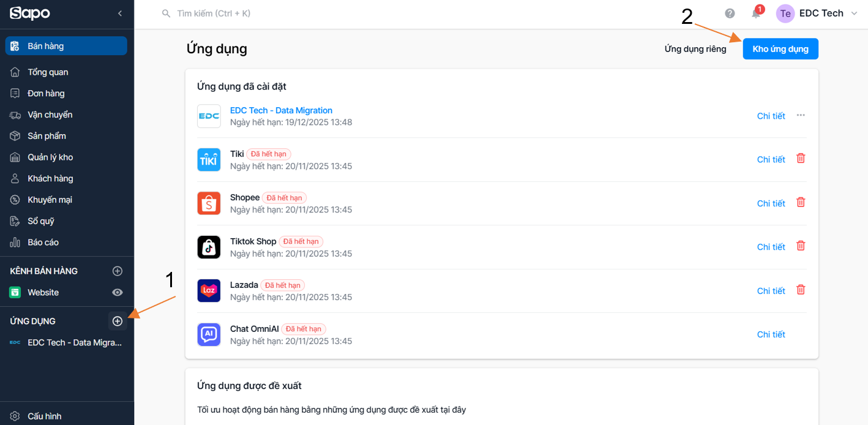Open EDC Tech - Data Migra... in sidebar
Image resolution: width=868 pixels, height=425 pixels.
[75, 343]
